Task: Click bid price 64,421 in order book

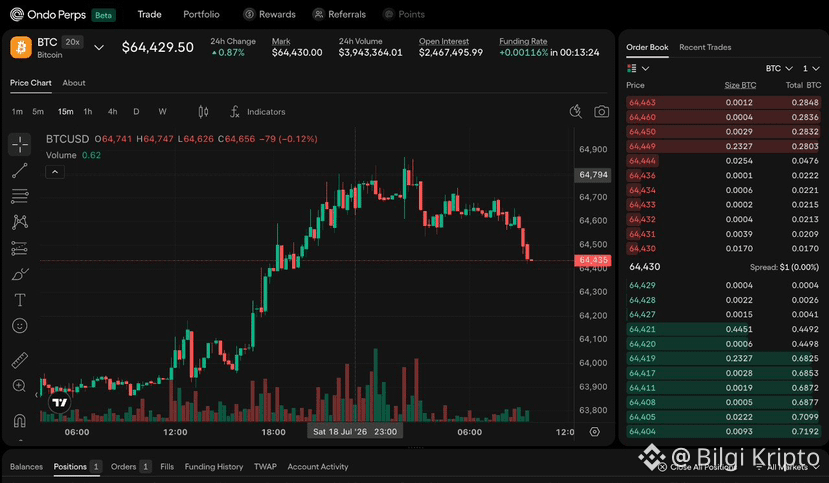Action: 642,329
